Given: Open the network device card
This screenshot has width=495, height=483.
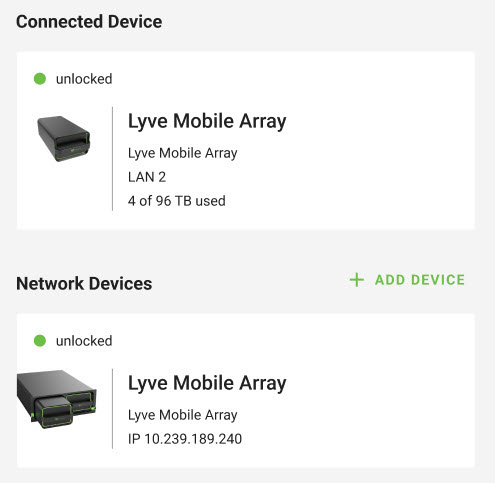Looking at the screenshot, I should (245, 391).
